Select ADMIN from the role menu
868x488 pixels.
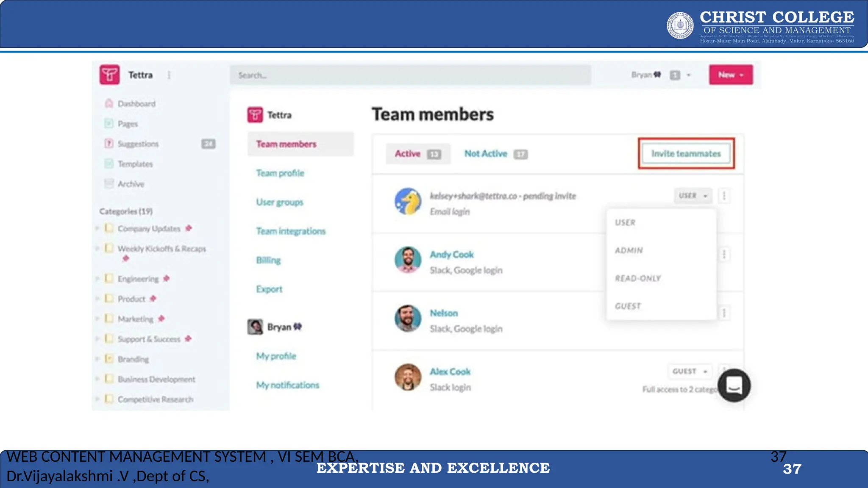(x=629, y=250)
